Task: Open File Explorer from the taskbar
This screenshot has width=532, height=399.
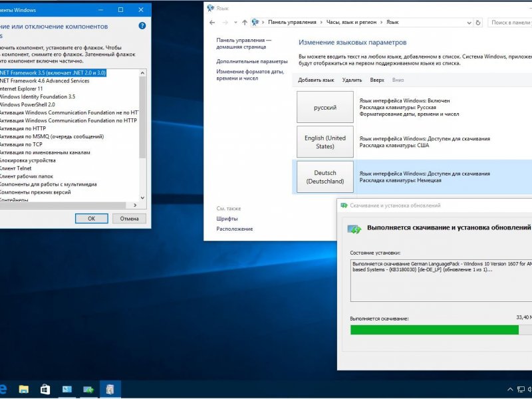Action: click(x=24, y=389)
